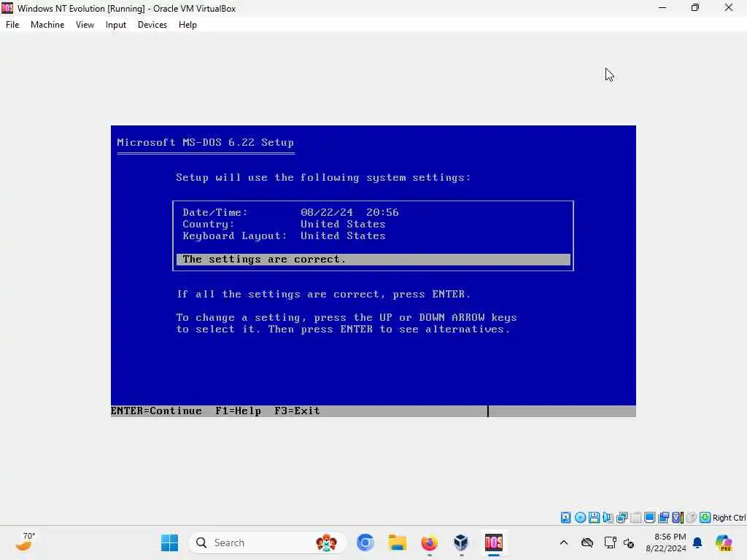Click ENTER=Continue in the status bar

point(156,411)
